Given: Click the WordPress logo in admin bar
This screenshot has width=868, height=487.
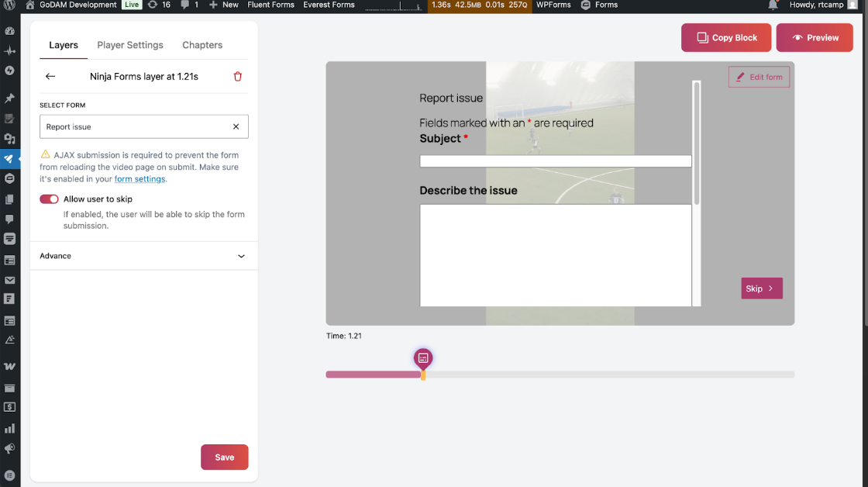Looking at the screenshot, I should tap(10, 5).
